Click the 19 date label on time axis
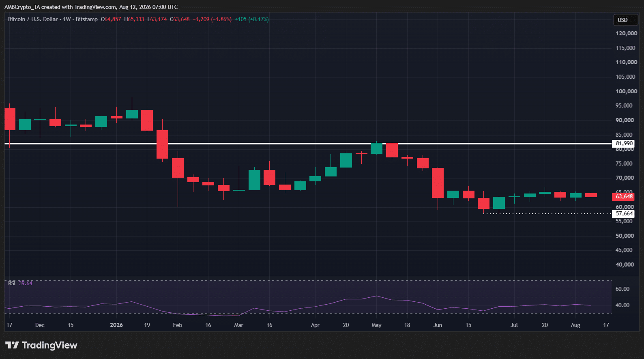 pyautogui.click(x=147, y=325)
